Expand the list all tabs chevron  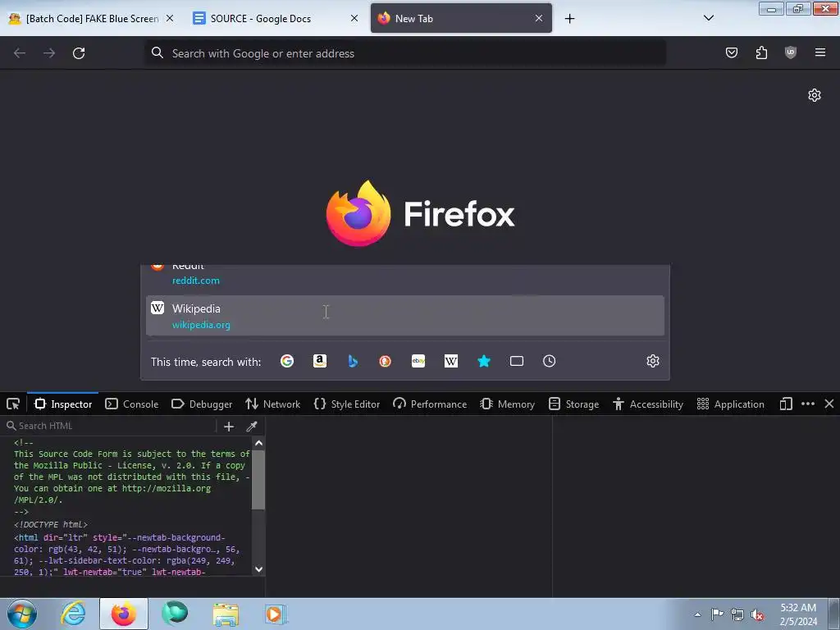point(708,18)
